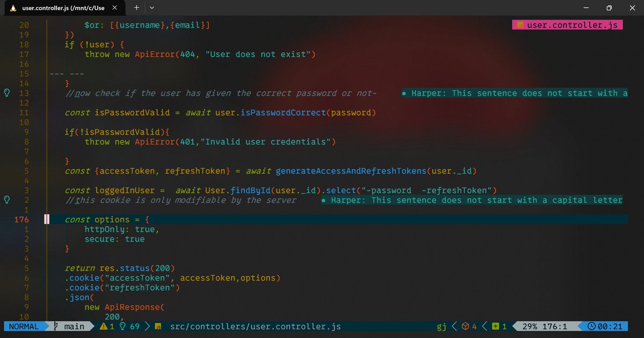Click the clock icon in the statusline
This screenshot has height=338, width=644.
pos(591,326)
